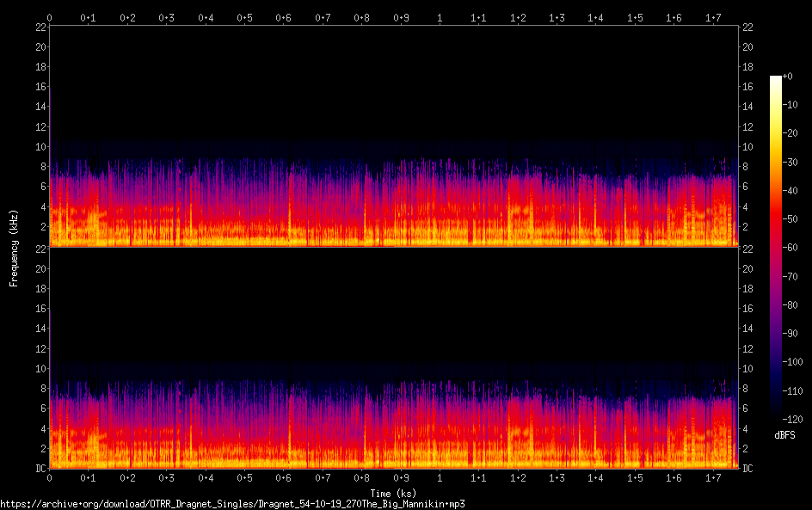
Task: Click the 'dBFS' label under the color scale
Action: coord(784,436)
